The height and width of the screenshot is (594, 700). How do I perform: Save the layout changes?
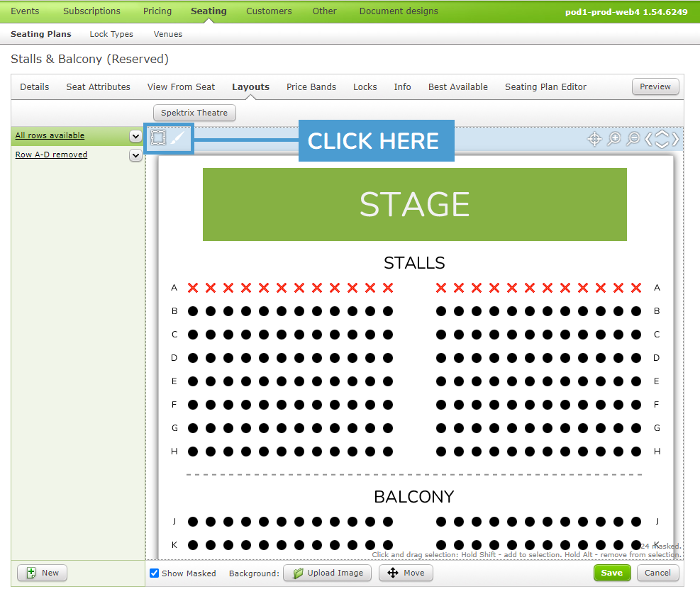point(611,573)
